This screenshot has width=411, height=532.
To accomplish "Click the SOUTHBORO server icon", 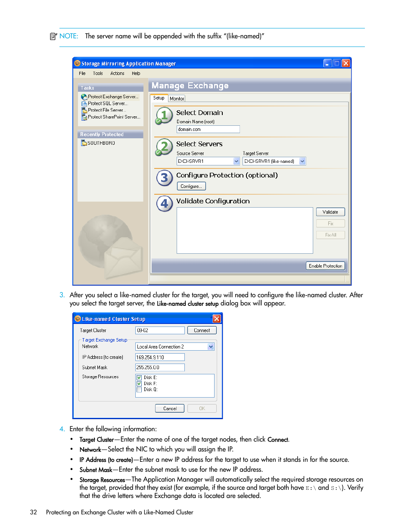I will 84,143.
